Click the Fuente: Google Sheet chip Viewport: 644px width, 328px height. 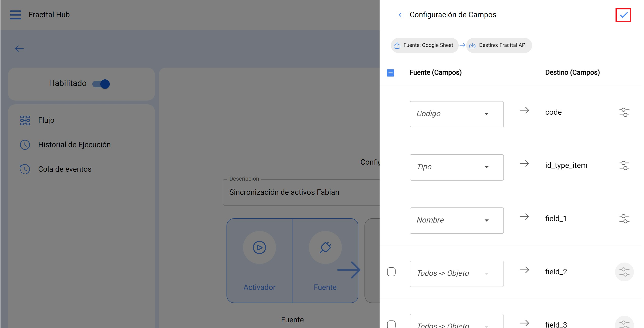425,45
